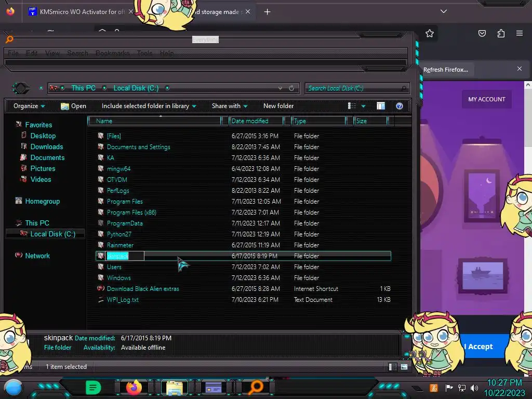Screen dimensions: 532x399
Task: Select Desktop under Favorites
Action: click(x=43, y=136)
